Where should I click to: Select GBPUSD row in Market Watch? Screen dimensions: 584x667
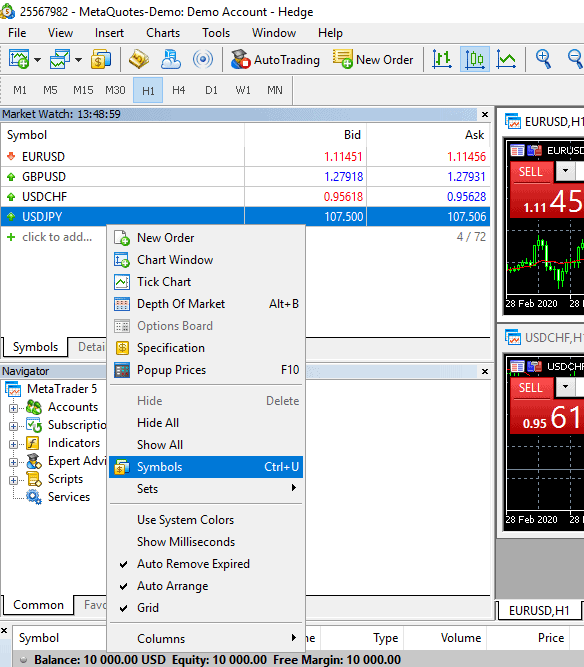point(245,177)
